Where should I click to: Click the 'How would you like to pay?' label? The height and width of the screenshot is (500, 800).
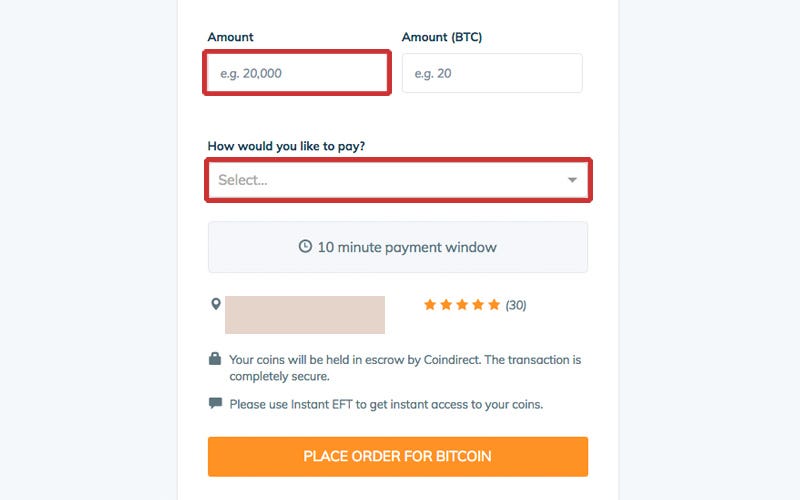286,146
